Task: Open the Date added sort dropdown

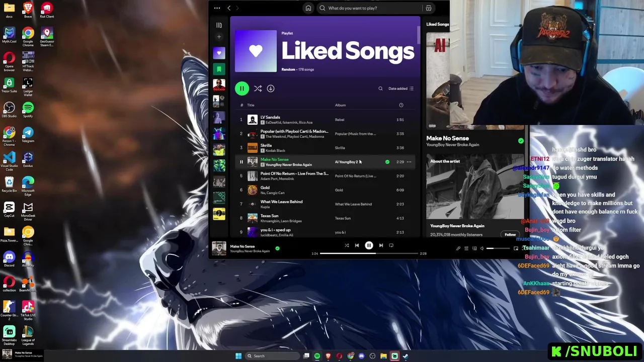Action: [401, 88]
